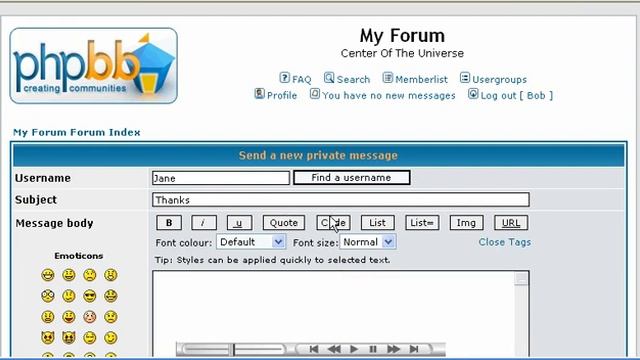Open the Usergroups page
The image size is (640, 360).
[493, 79]
